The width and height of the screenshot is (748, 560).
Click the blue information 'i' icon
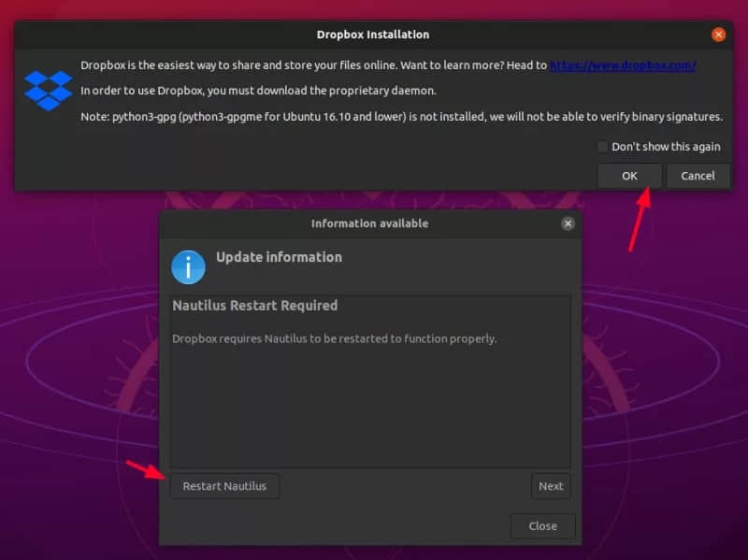188,266
